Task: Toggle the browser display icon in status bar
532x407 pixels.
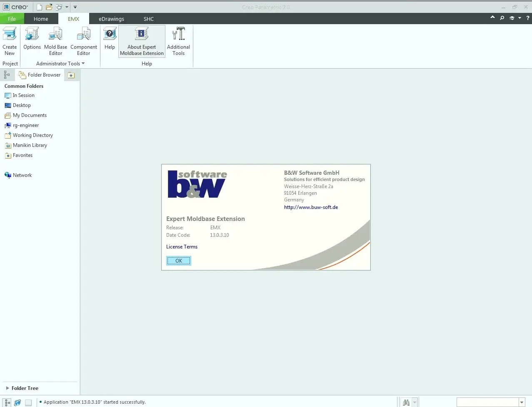Action: tap(17, 402)
